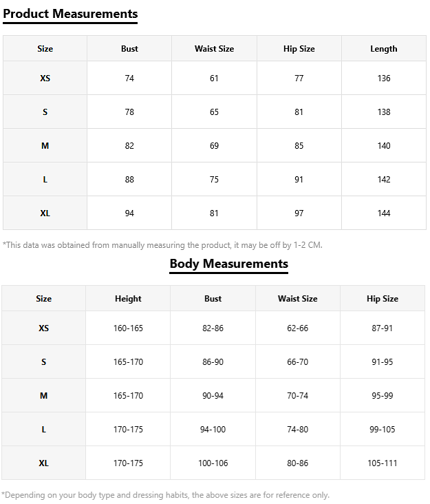Select the body bust range 100-106

point(213,463)
